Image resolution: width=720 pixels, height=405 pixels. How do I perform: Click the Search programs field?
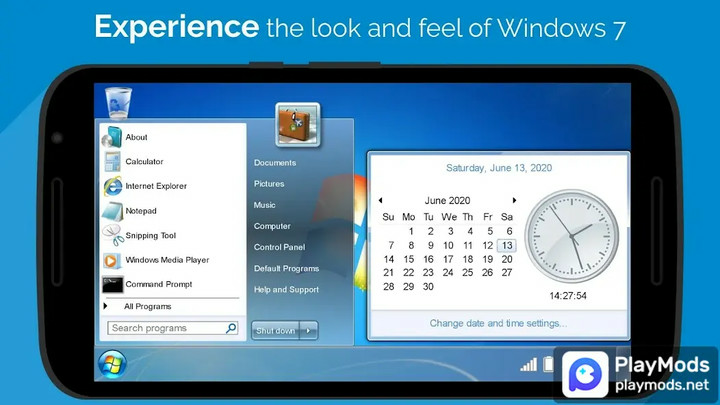(x=172, y=328)
